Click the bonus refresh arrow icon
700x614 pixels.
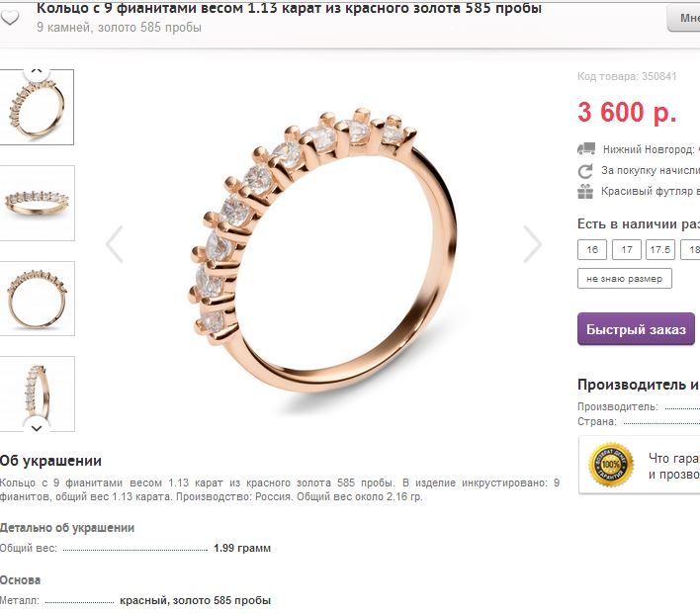pyautogui.click(x=585, y=171)
